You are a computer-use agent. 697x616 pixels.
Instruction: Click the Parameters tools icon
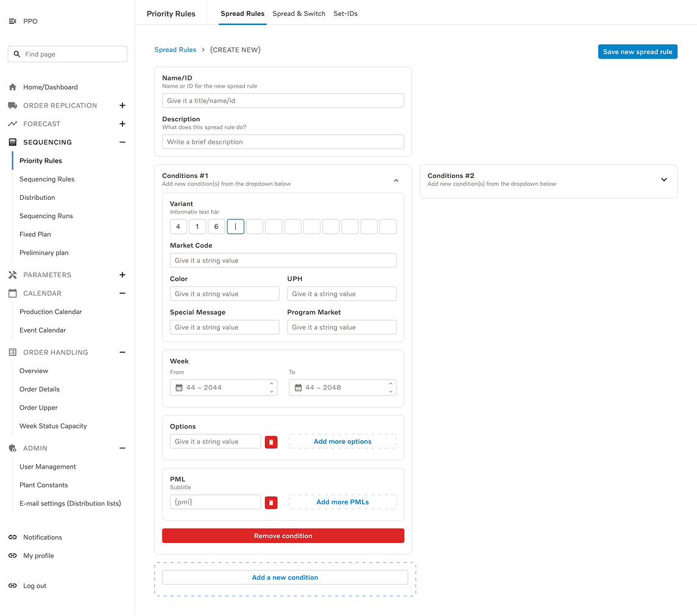click(x=12, y=275)
